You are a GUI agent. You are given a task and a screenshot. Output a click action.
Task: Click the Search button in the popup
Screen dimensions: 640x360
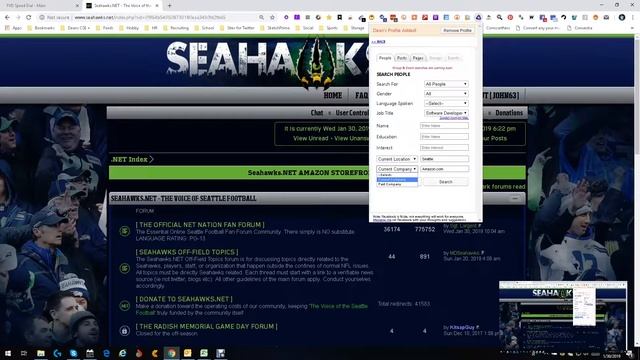coord(446,182)
